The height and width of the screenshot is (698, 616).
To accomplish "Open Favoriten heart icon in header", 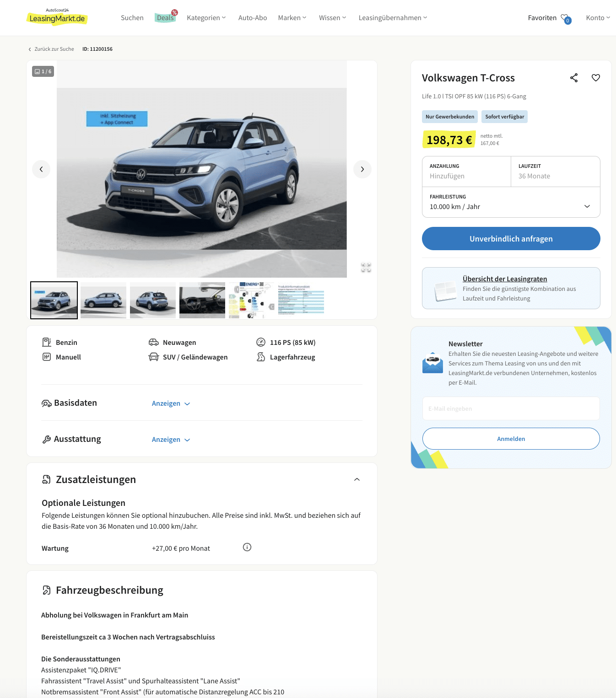I will pyautogui.click(x=566, y=18).
